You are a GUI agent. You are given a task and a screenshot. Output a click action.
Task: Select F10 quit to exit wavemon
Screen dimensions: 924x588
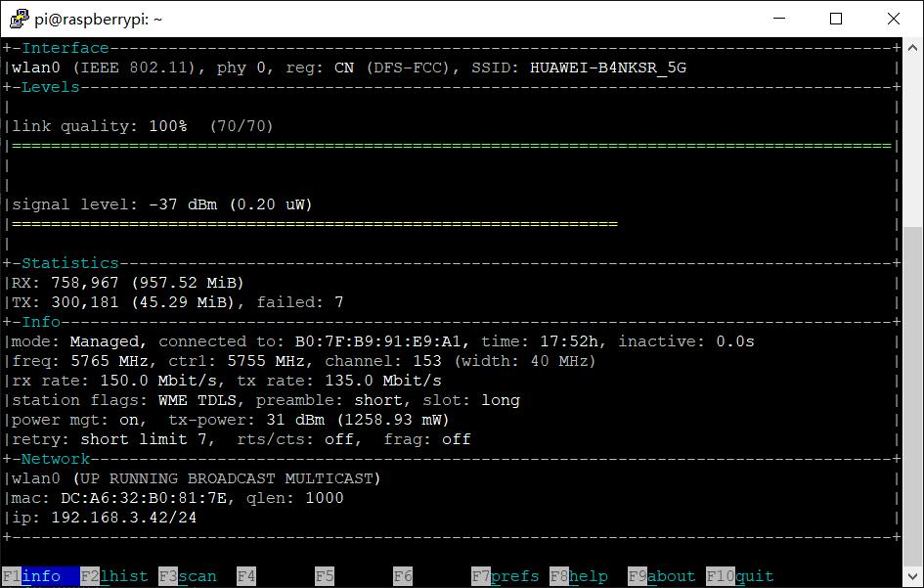[740, 576]
